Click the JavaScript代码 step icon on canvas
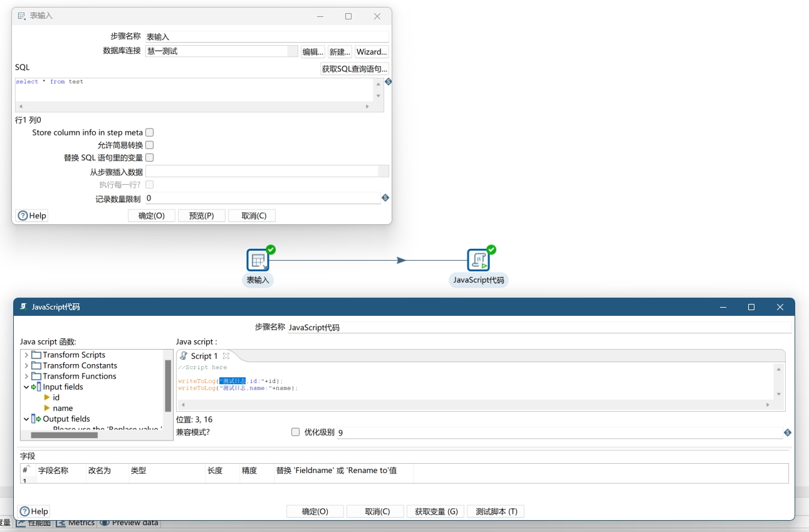Image resolution: width=809 pixels, height=532 pixels. point(478,260)
